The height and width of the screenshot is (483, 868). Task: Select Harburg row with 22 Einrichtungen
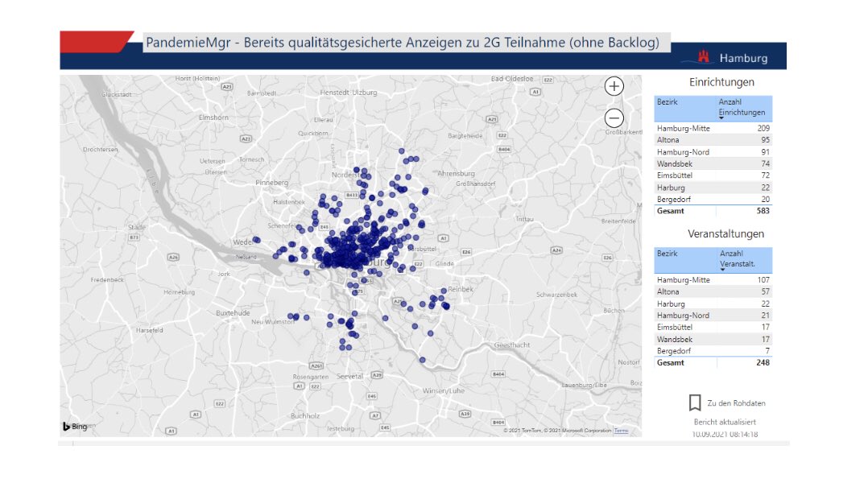713,188
